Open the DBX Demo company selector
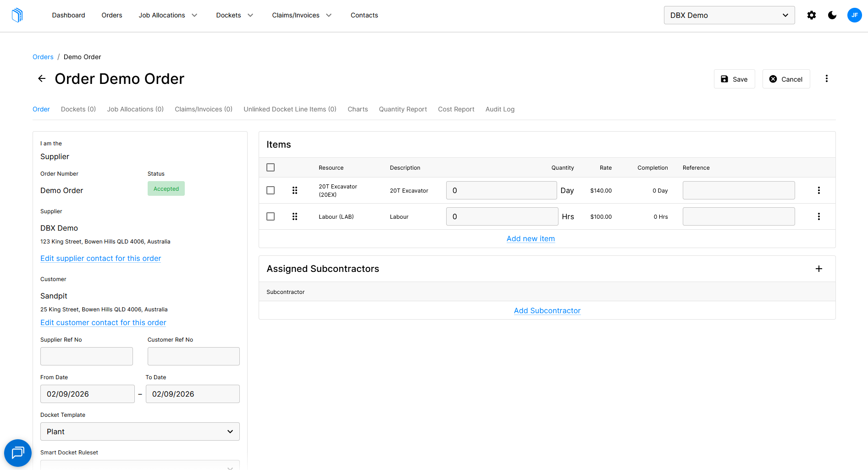The height and width of the screenshot is (470, 868). [729, 15]
